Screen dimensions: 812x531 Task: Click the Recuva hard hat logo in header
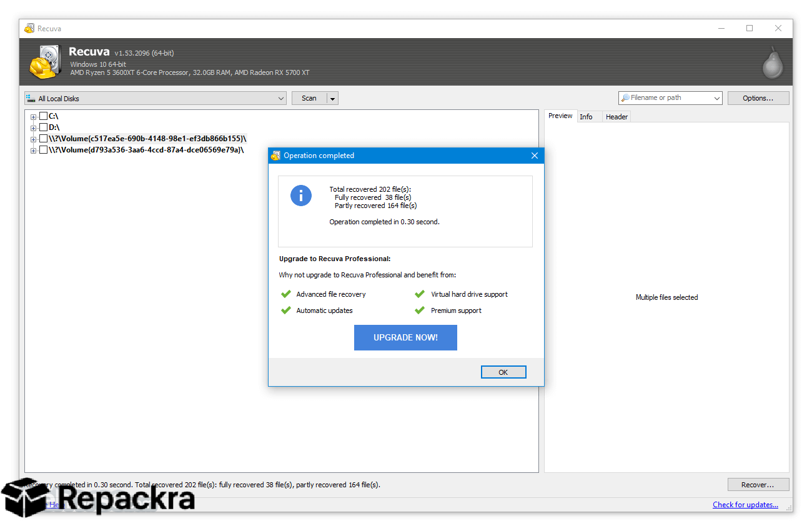coord(45,62)
